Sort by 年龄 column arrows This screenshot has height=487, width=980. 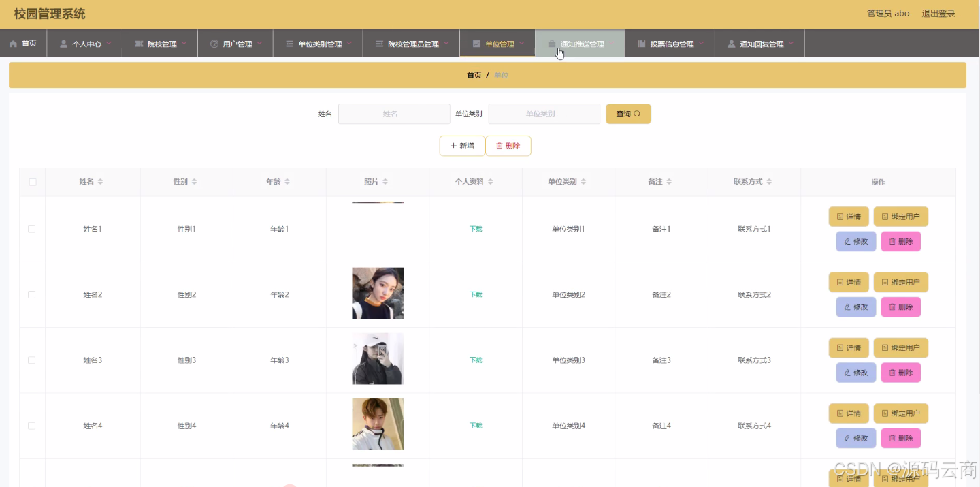287,182
